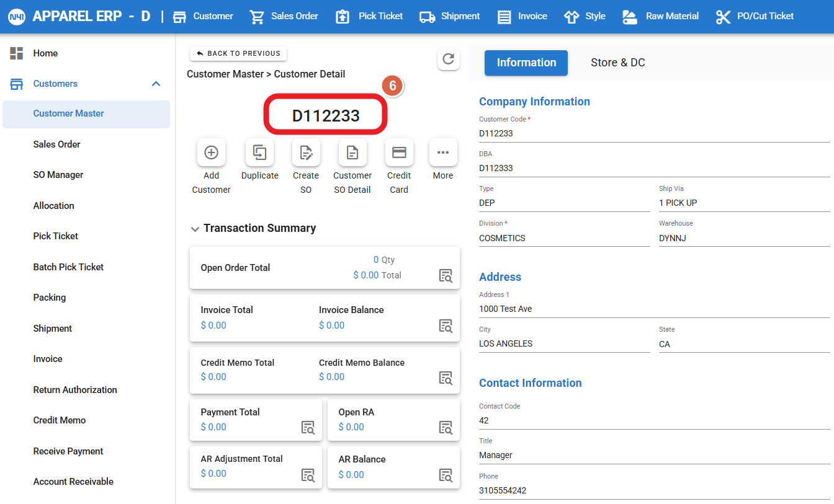Open the More options ellipsis icon
The width and height of the screenshot is (834, 504).
tap(443, 153)
